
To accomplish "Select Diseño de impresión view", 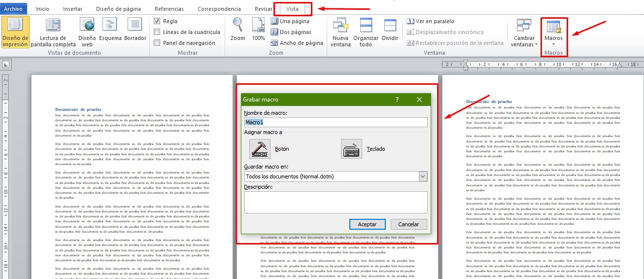I will (15, 32).
